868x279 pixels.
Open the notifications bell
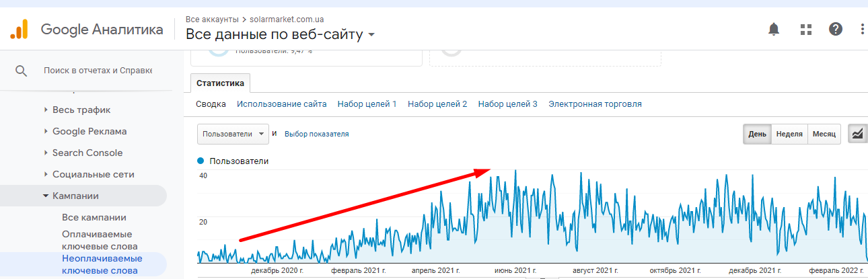[x=774, y=30]
